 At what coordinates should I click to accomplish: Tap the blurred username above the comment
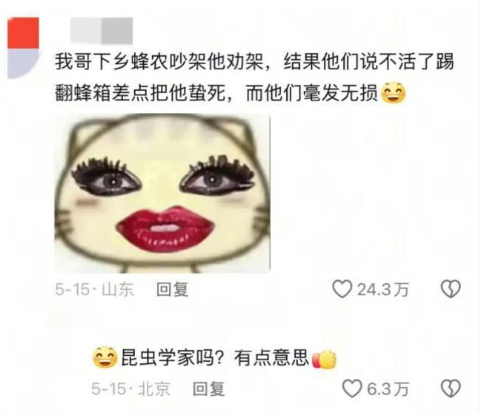pyautogui.click(x=102, y=30)
